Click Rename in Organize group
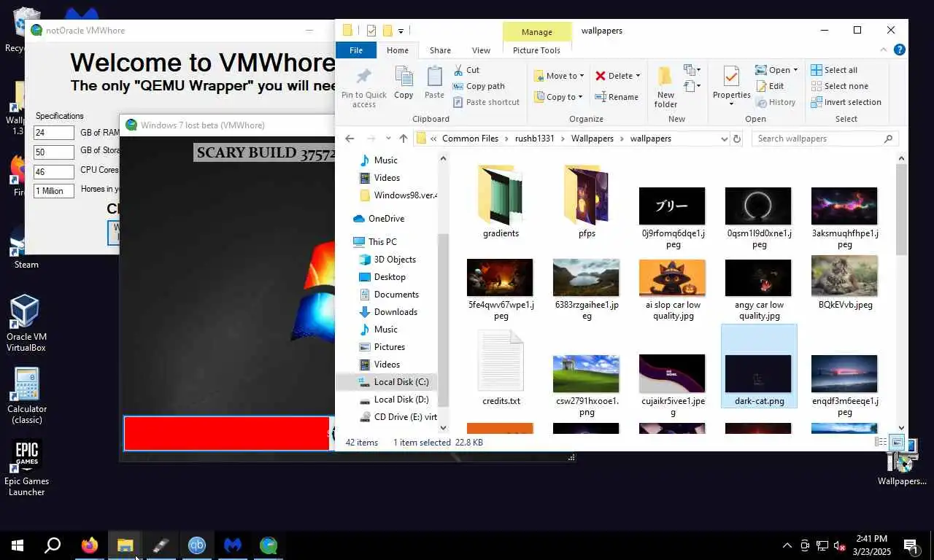Screen dimensions: 934x560 [x=617, y=97]
